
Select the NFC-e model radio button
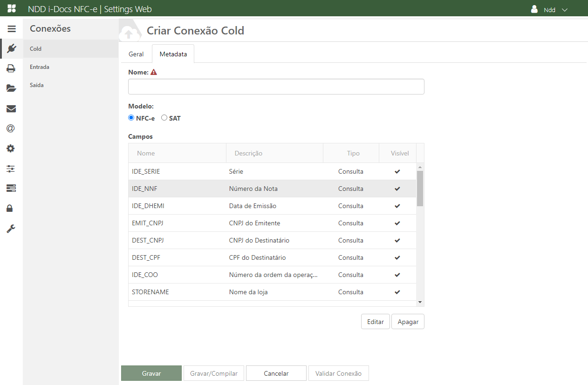point(131,118)
